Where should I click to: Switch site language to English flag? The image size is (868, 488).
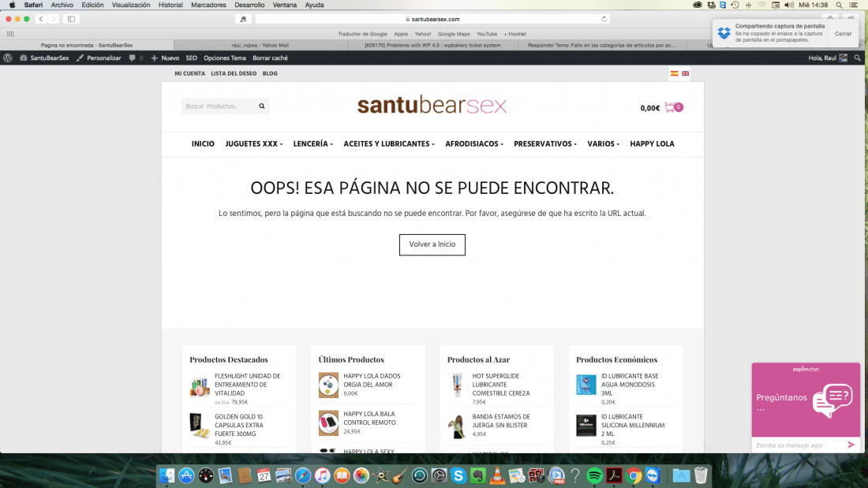685,73
